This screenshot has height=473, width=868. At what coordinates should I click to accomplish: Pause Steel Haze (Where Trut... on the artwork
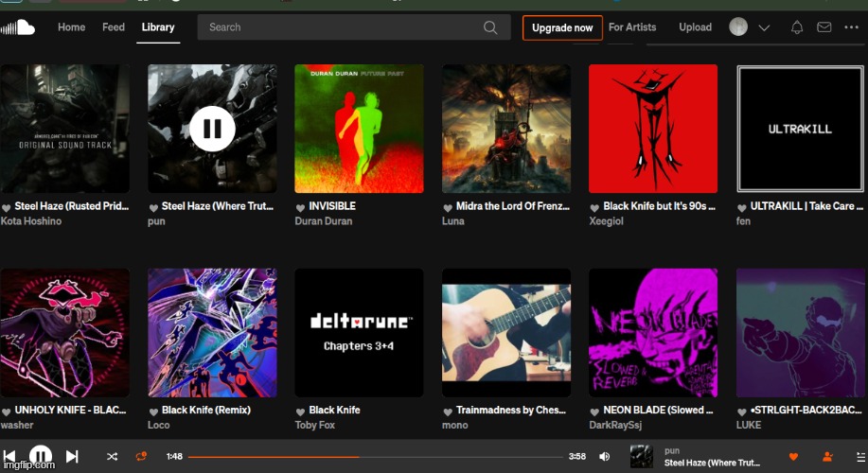tap(212, 129)
